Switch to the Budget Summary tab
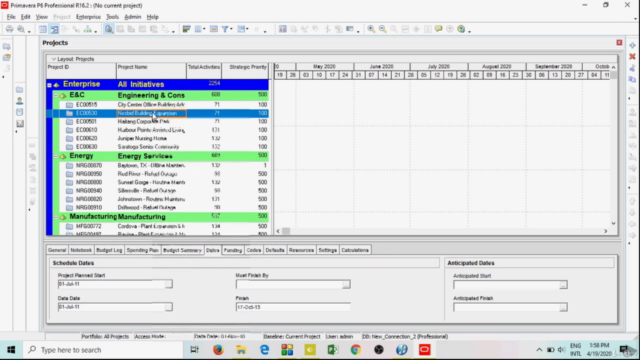 tap(182, 250)
